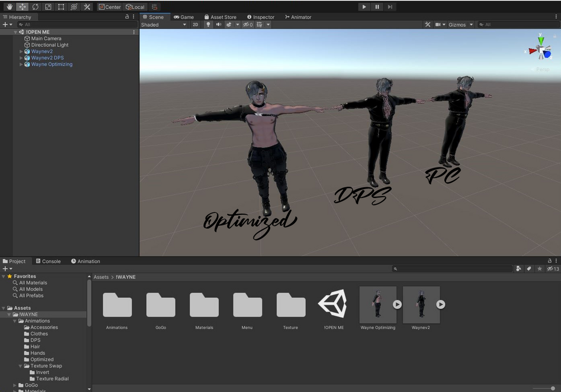Open the Shaded draw mode dropdown
The width and height of the screenshot is (561, 392).
click(x=164, y=25)
